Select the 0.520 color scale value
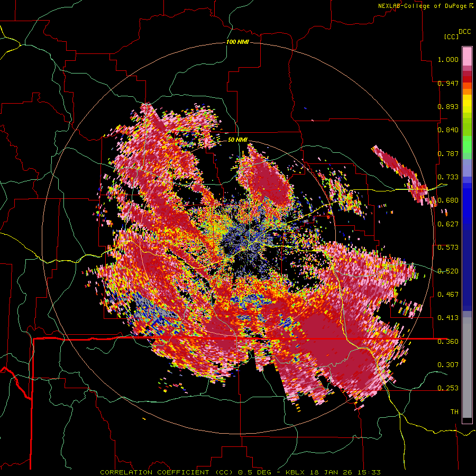 (448, 271)
